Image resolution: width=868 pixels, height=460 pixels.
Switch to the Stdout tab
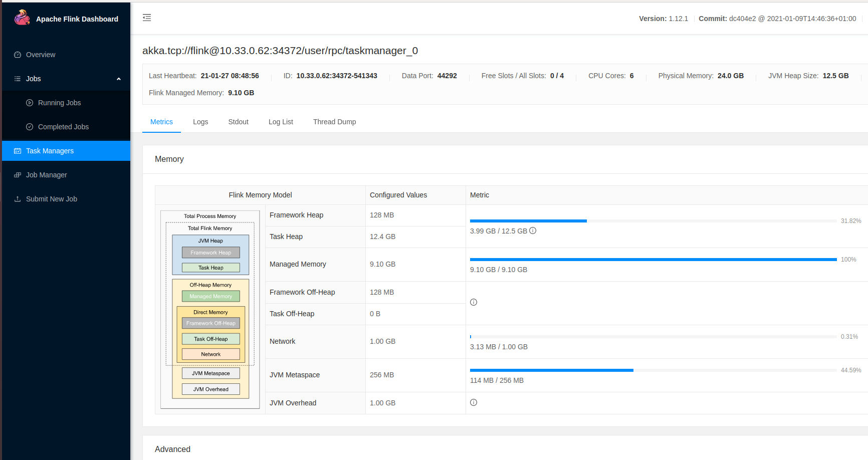coord(238,122)
